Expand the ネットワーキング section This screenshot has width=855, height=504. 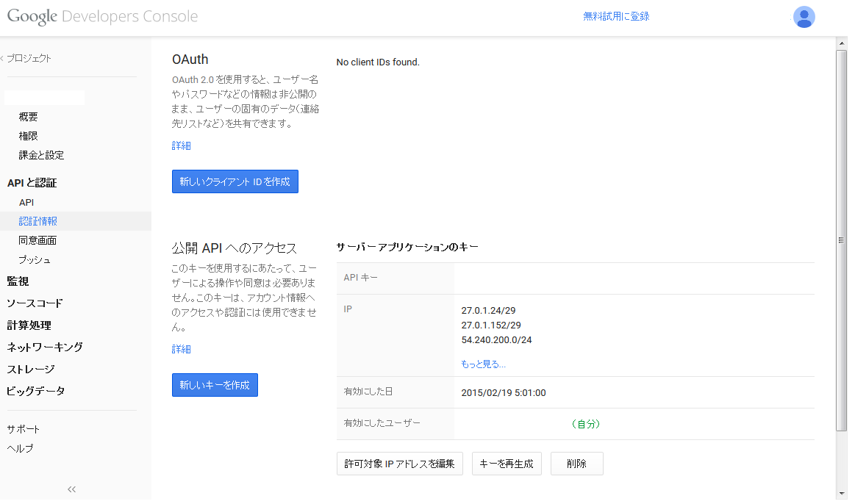(x=45, y=347)
